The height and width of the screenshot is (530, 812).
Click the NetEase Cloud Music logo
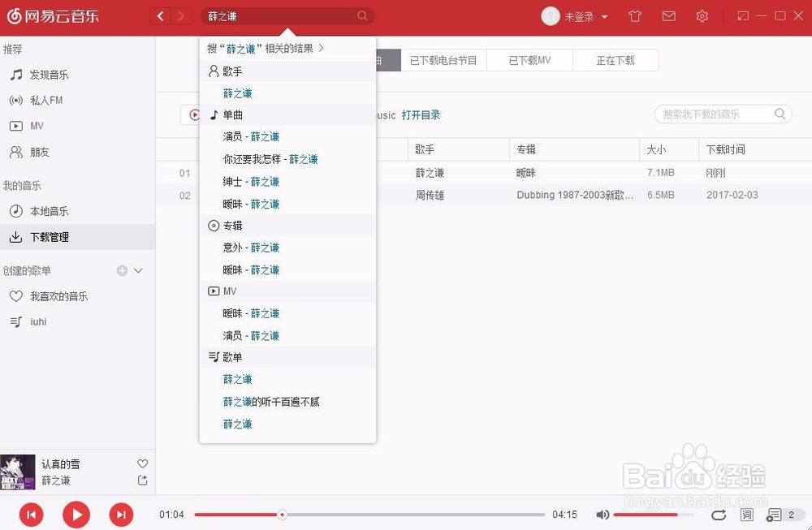52,16
